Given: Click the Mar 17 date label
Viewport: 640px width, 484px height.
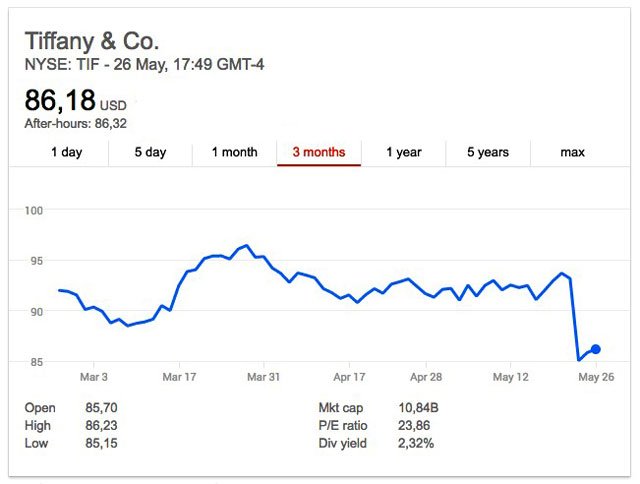Looking at the screenshot, I should click(x=179, y=377).
